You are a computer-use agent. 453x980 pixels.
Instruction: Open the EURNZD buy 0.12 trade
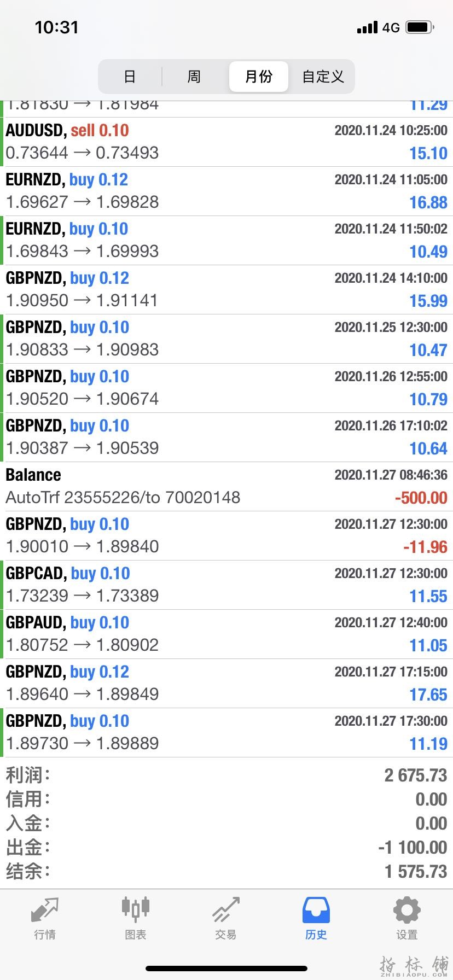click(x=226, y=191)
